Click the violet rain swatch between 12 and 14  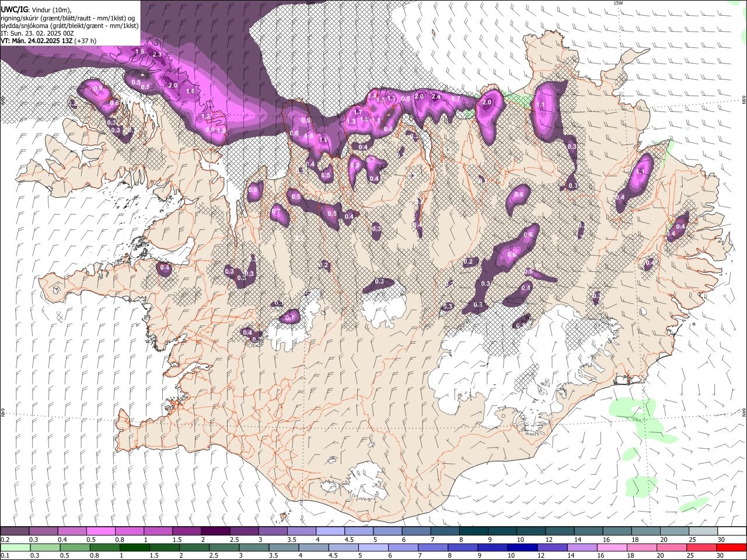553,547
